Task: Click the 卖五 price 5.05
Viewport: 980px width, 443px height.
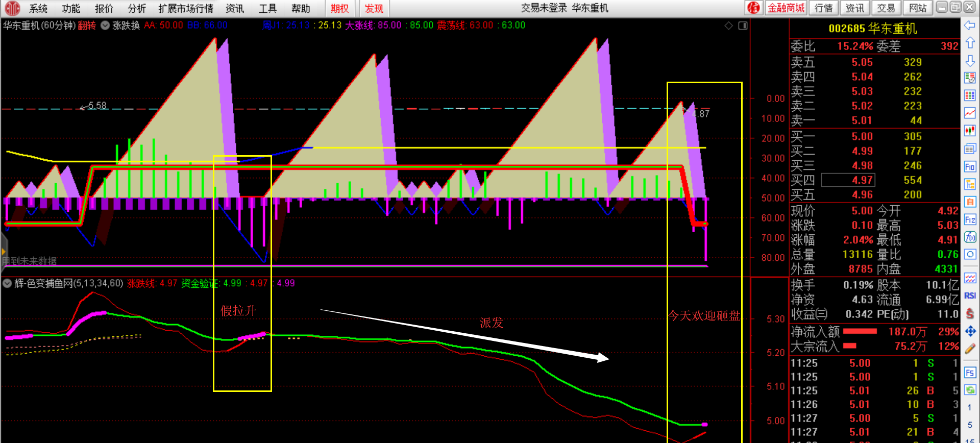Action: [x=862, y=62]
